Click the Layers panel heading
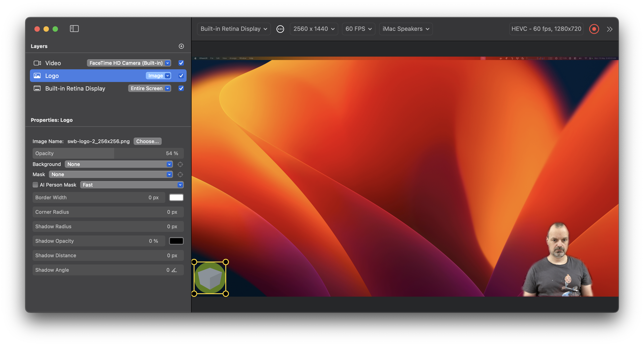Screen dimensions: 644x346 pyautogui.click(x=39, y=46)
